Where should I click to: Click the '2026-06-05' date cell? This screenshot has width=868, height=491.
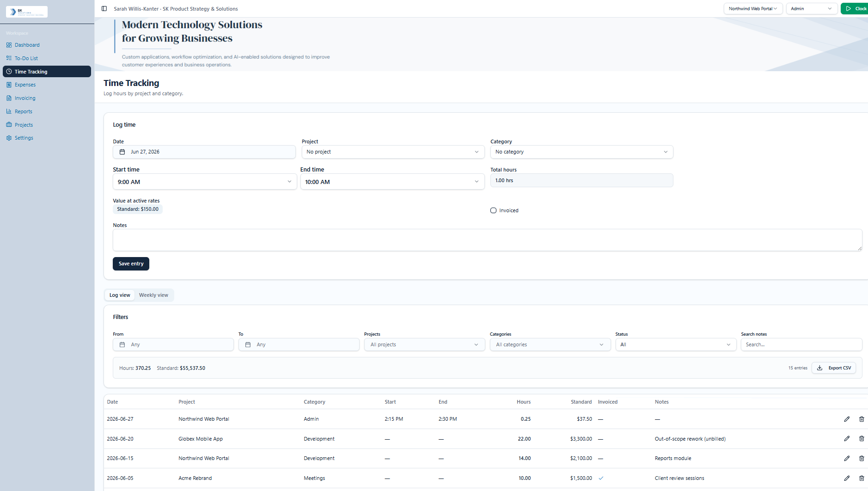[x=120, y=478]
